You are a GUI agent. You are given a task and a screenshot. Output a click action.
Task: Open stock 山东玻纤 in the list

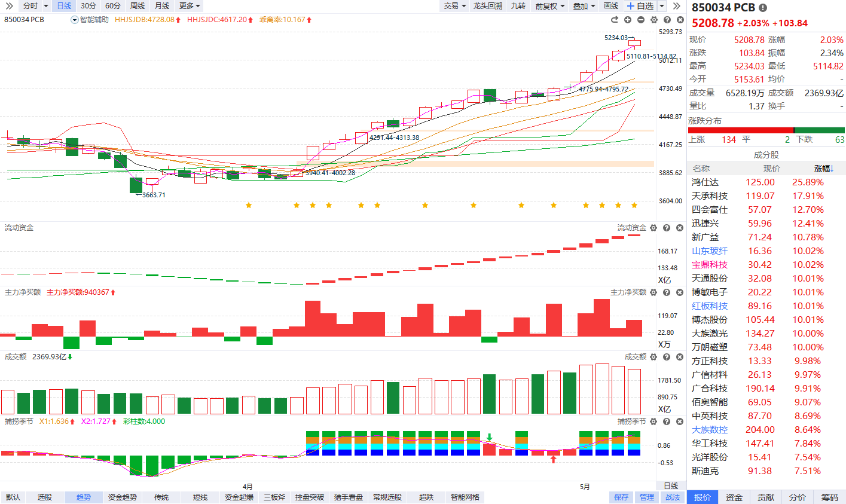point(710,251)
